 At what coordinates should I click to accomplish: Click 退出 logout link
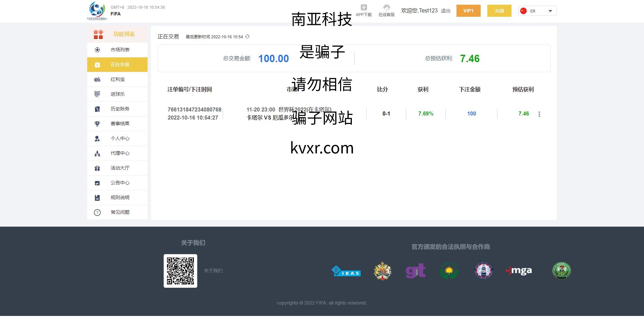445,11
